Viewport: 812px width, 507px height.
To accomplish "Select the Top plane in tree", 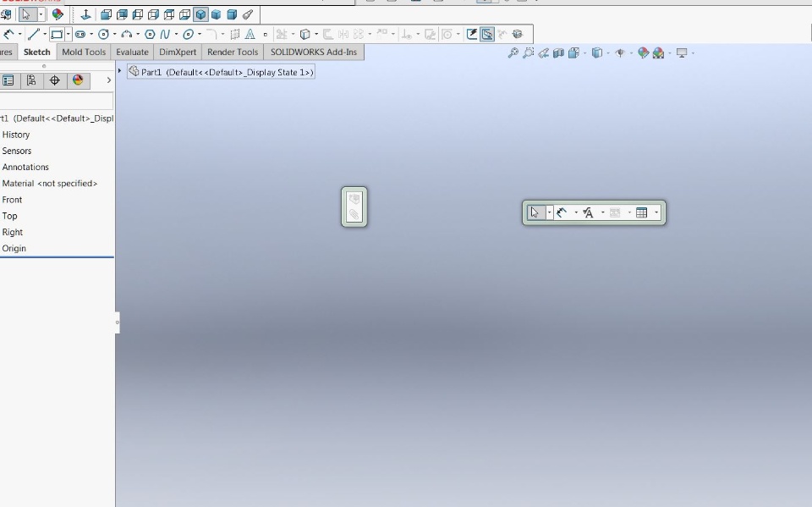I will click(x=10, y=216).
